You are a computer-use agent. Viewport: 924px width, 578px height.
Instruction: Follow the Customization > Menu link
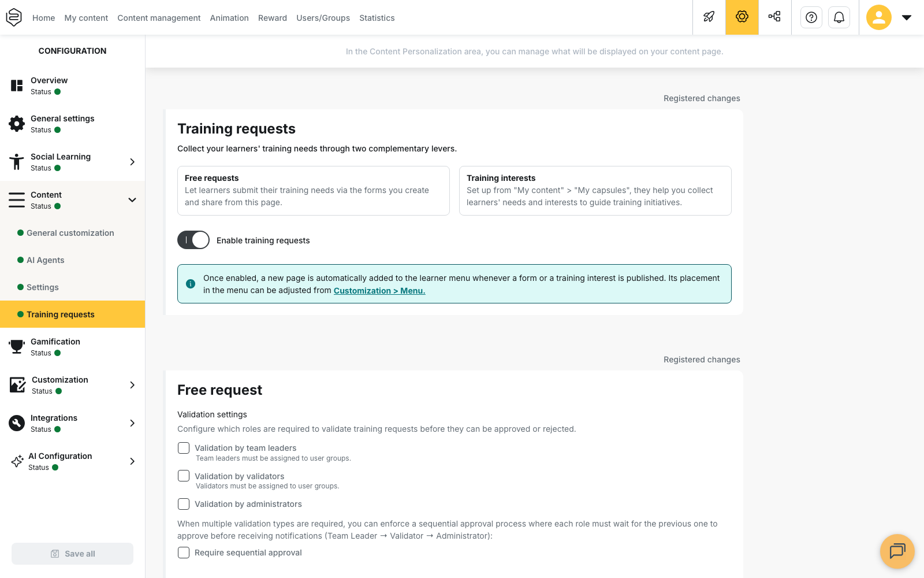pyautogui.click(x=379, y=291)
